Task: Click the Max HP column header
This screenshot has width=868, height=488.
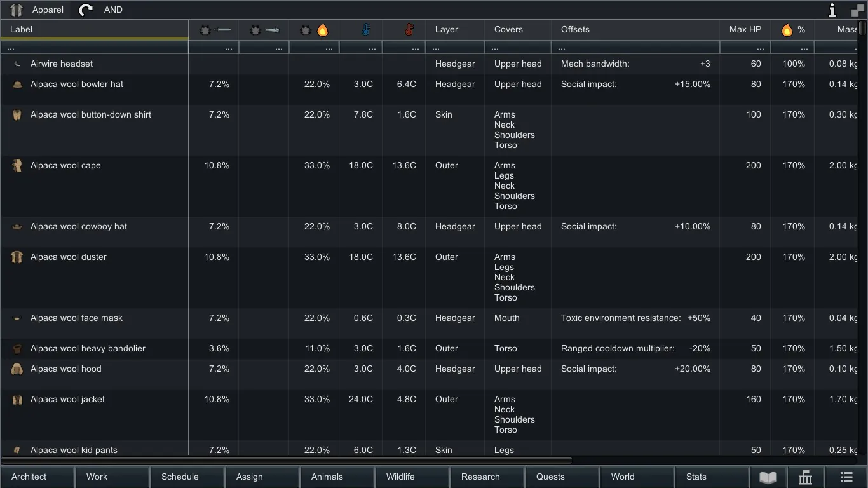Action: 745,30
